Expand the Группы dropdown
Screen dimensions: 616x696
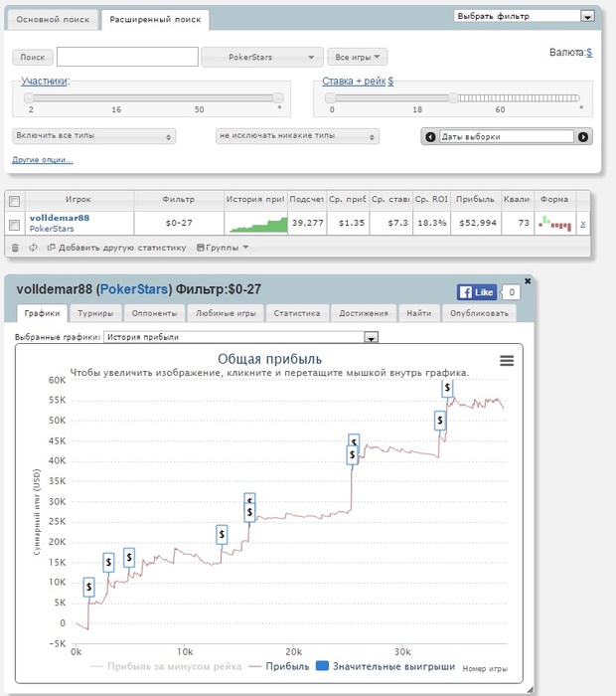coord(223,248)
